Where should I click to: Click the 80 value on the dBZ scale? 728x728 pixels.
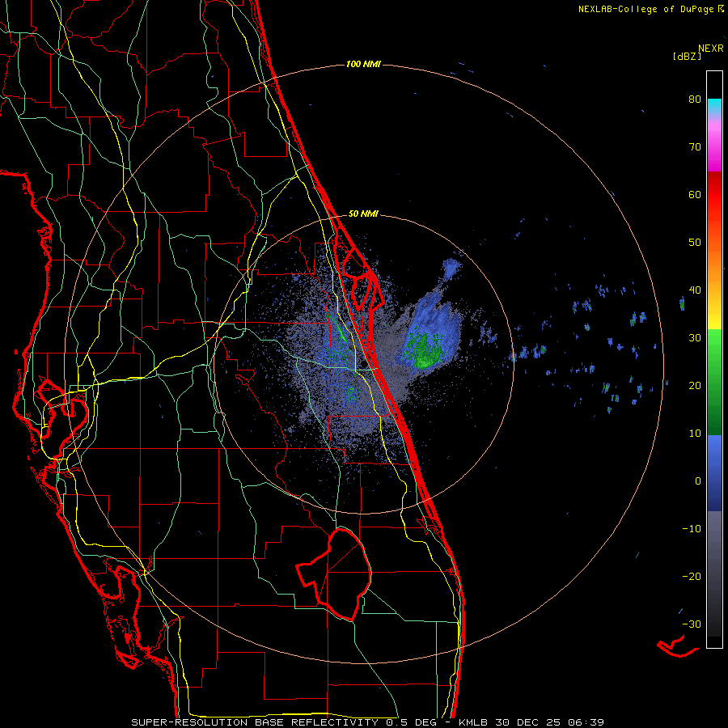pos(695,99)
